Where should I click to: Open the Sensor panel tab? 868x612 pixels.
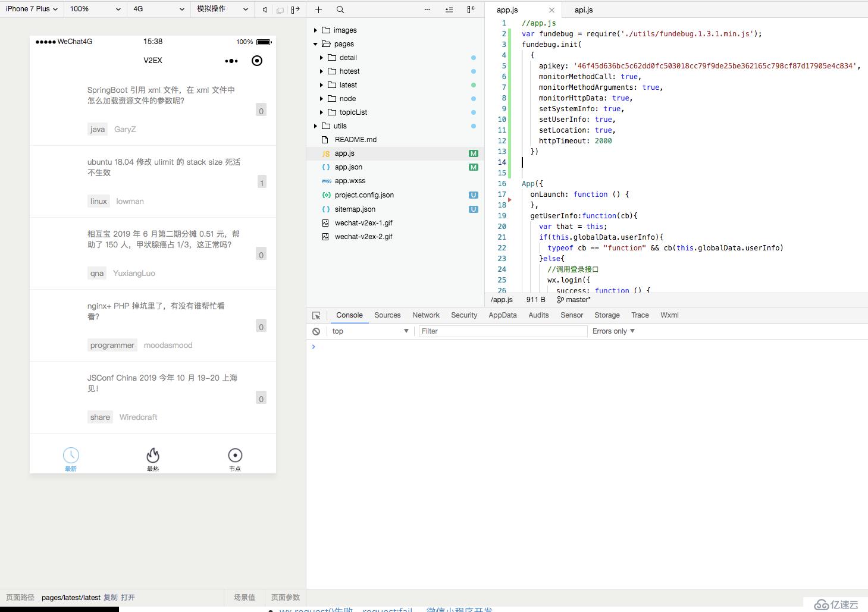point(572,315)
